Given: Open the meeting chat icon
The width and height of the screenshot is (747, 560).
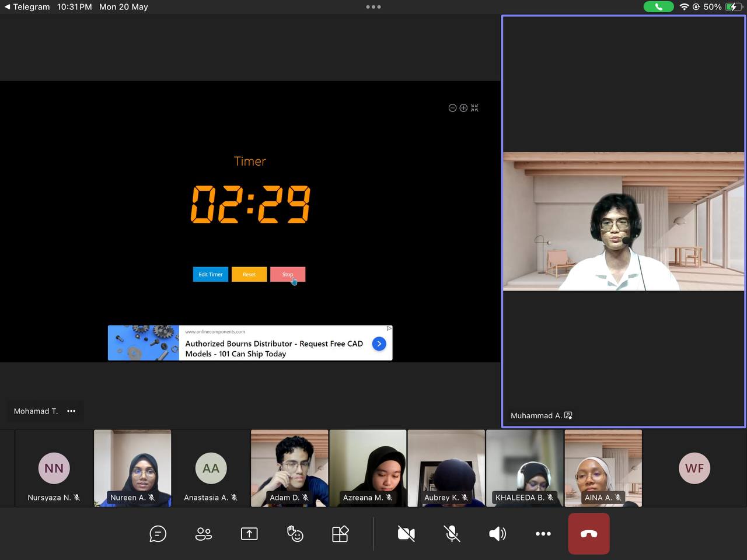Looking at the screenshot, I should [158, 534].
